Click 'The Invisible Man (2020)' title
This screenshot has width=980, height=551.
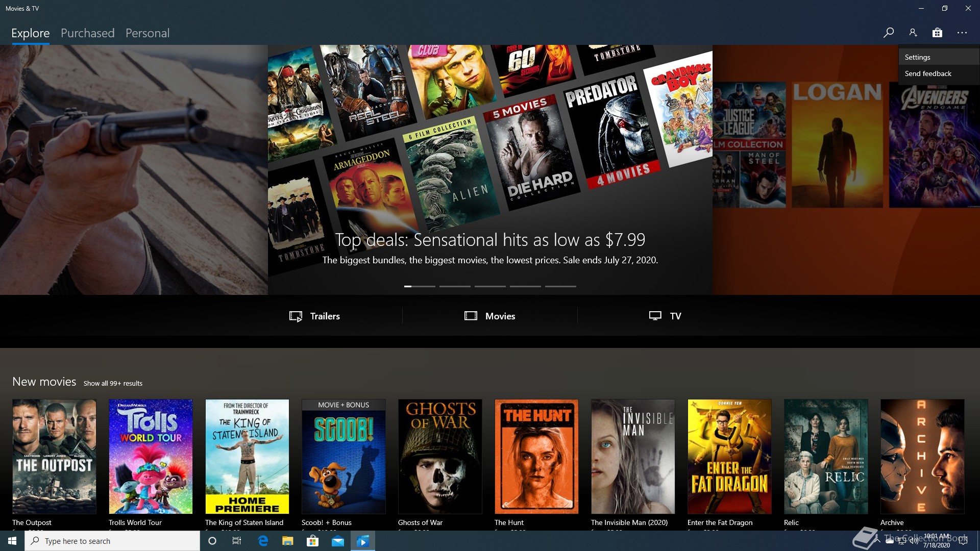(x=629, y=522)
